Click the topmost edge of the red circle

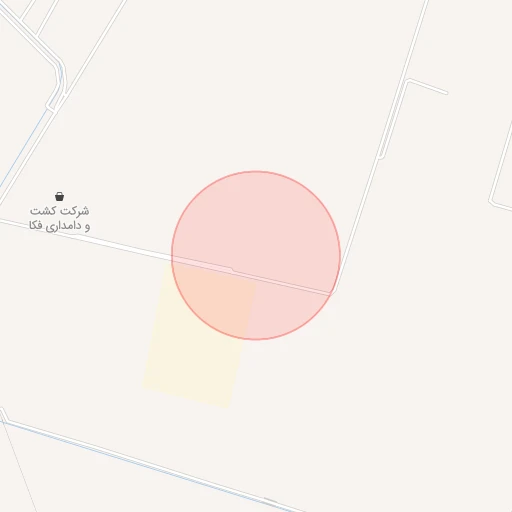point(256,171)
